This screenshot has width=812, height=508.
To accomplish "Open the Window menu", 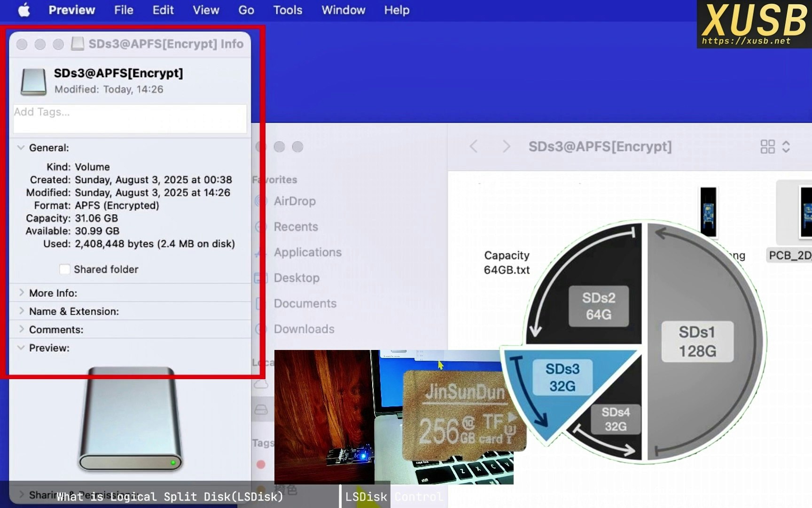I will (343, 10).
